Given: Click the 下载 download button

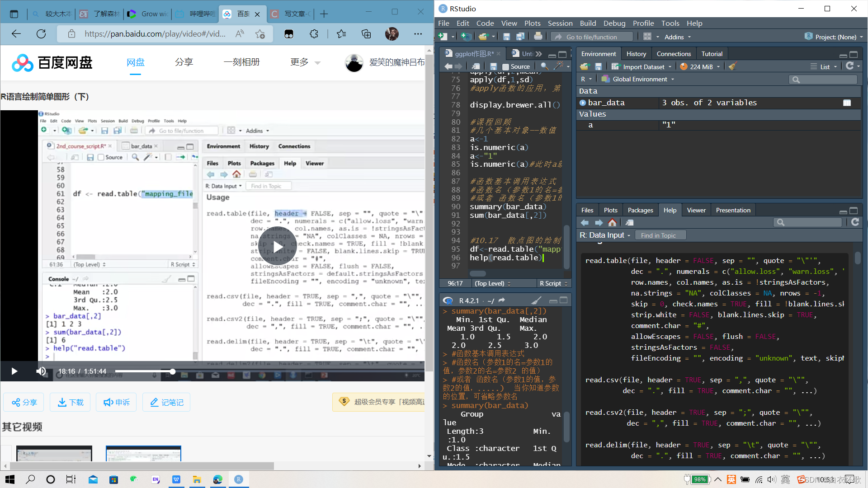Looking at the screenshot, I should pyautogui.click(x=71, y=402).
